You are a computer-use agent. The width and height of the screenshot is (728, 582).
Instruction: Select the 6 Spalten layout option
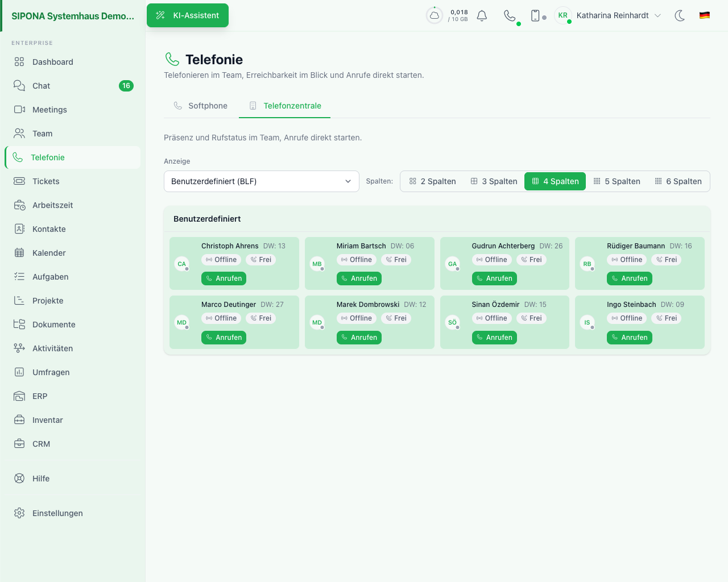(678, 181)
